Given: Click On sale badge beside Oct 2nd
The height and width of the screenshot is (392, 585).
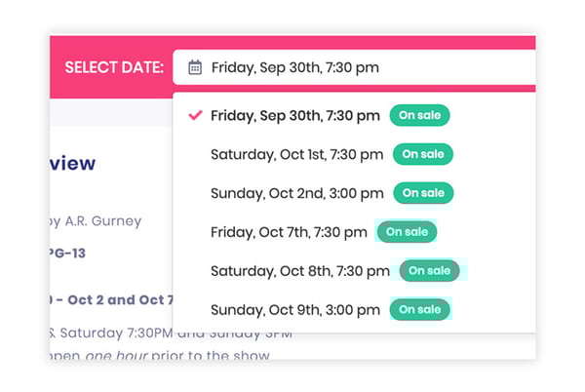Looking at the screenshot, I should (x=423, y=193).
